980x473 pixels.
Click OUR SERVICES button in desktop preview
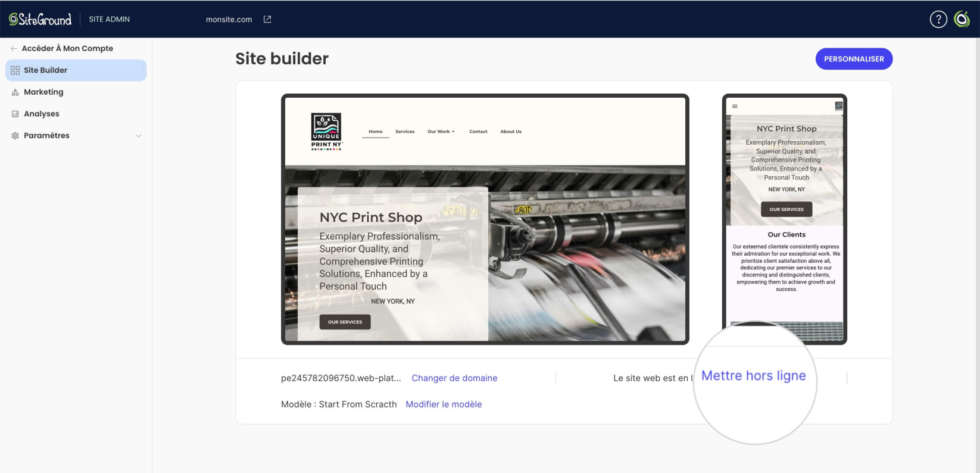pyautogui.click(x=345, y=322)
